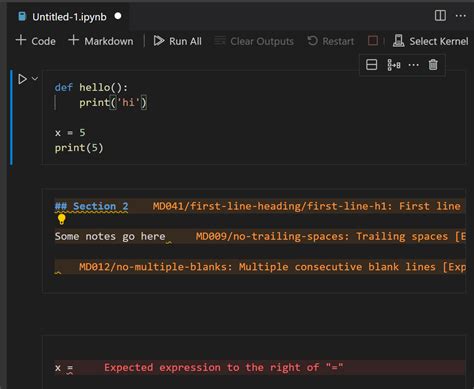The image size is (474, 389).
Task: Add a new Markdown cell
Action: coord(101,41)
